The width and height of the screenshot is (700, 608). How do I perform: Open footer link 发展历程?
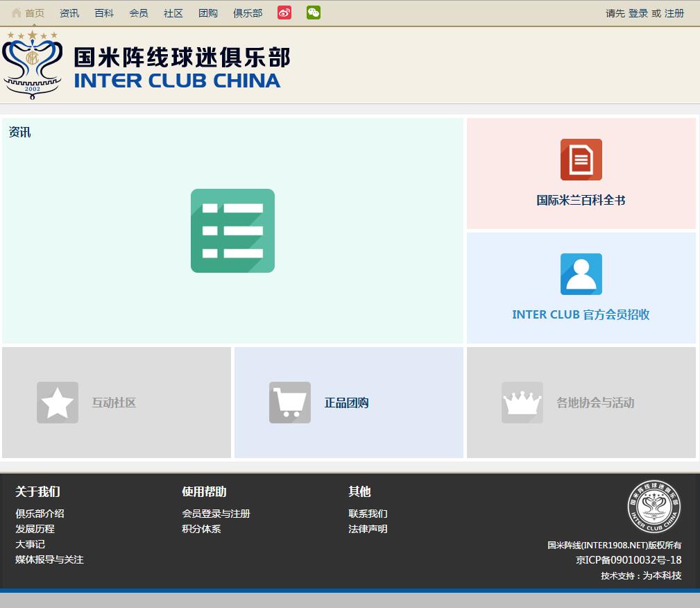[35, 529]
